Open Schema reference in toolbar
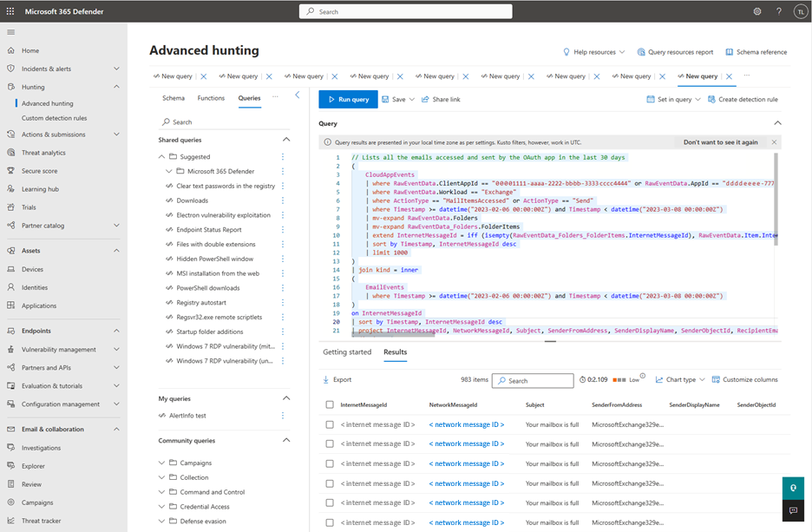 [x=756, y=52]
